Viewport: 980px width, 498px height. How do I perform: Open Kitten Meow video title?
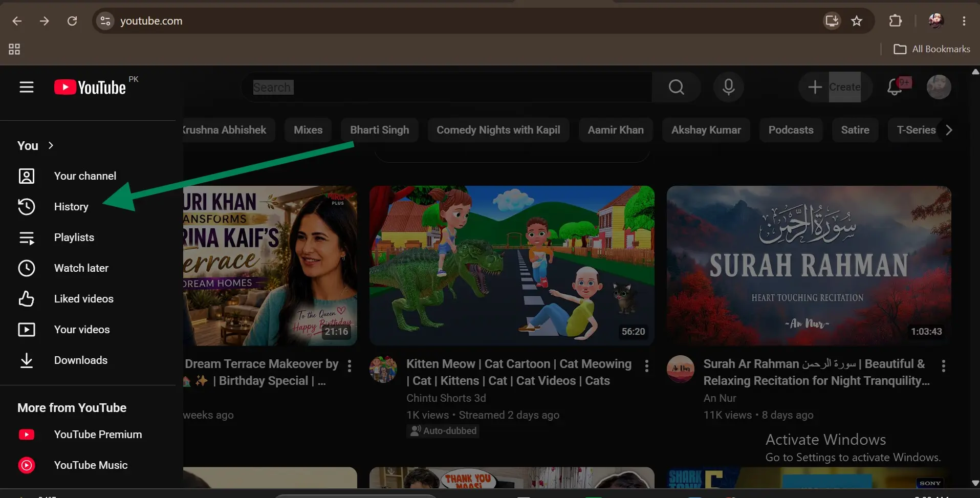(519, 372)
